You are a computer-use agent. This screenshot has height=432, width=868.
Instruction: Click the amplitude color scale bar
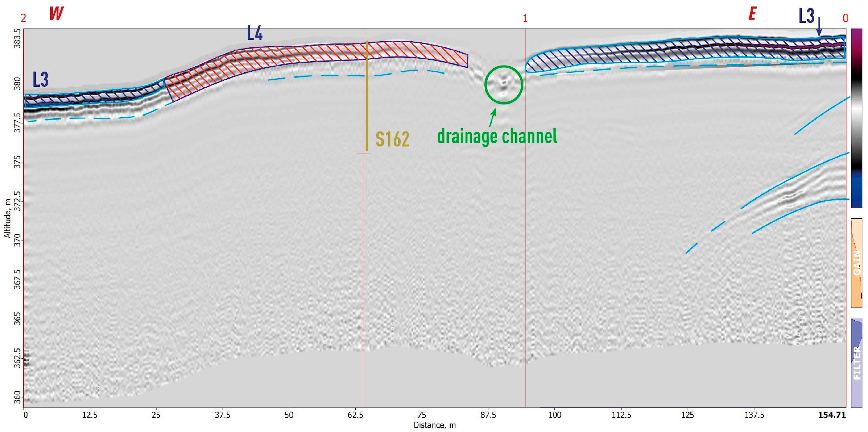[x=856, y=118]
